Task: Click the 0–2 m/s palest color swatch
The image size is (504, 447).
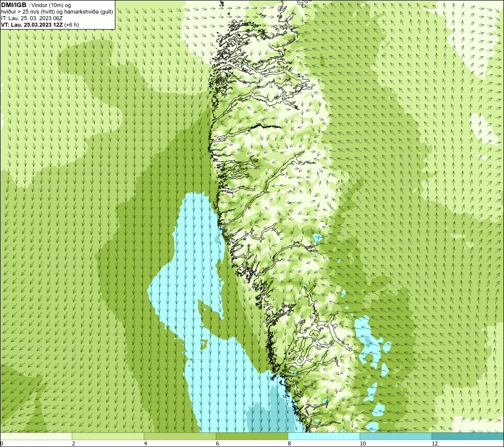Action: click(x=36, y=436)
